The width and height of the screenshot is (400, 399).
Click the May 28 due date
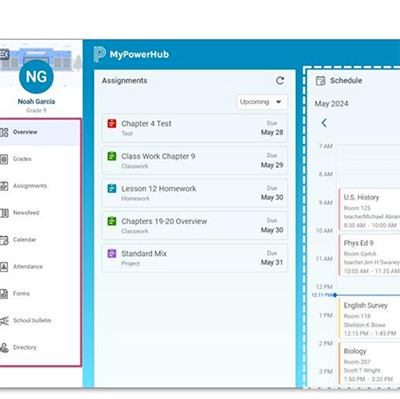coord(272,133)
